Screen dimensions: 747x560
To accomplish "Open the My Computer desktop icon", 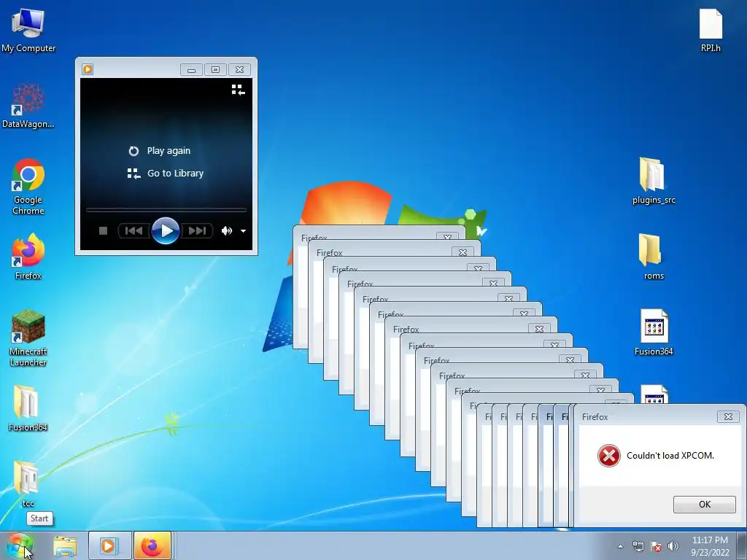I will pyautogui.click(x=28, y=30).
